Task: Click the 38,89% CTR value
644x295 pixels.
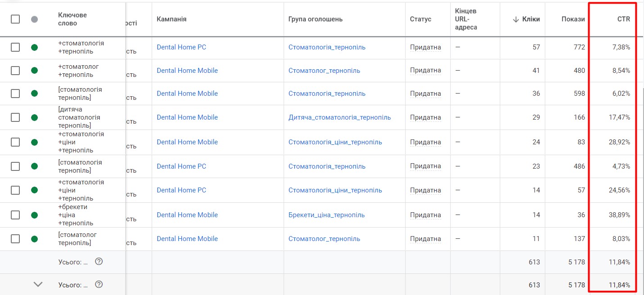Action: (619, 215)
